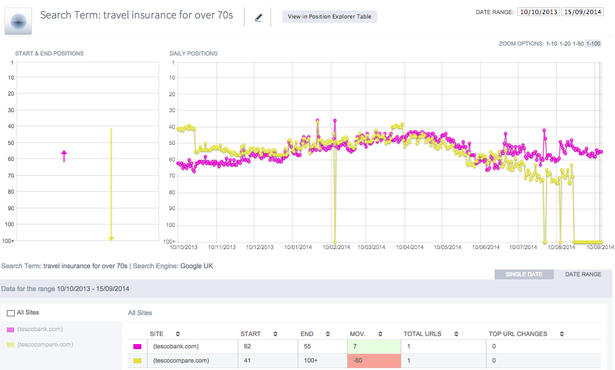This screenshot has width=615, height=370.
Task: Open the start date range field 10/10/2013
Action: pos(539,12)
